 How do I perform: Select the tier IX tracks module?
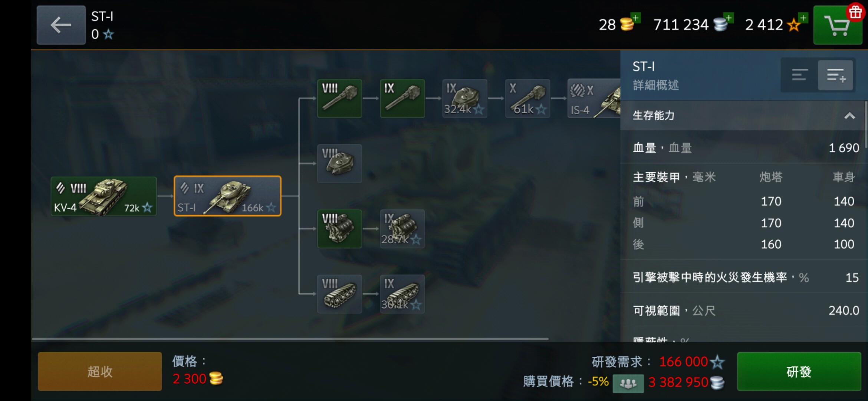pos(402,294)
